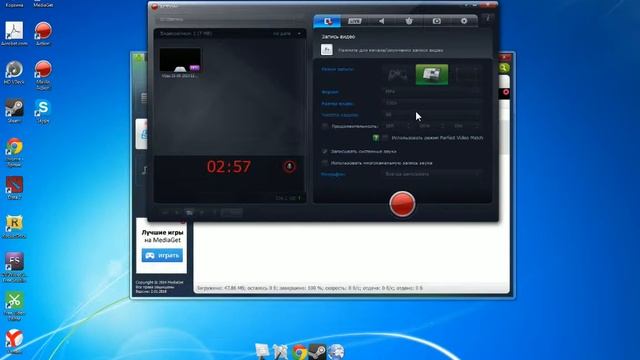The height and width of the screenshot is (360, 640).
Task: Enable the recording duration checkbox
Action: pos(325,126)
